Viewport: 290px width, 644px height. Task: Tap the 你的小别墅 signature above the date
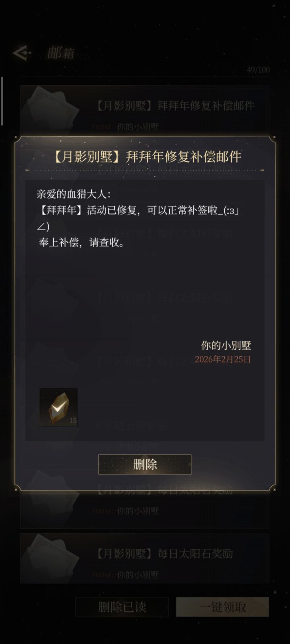tap(226, 345)
